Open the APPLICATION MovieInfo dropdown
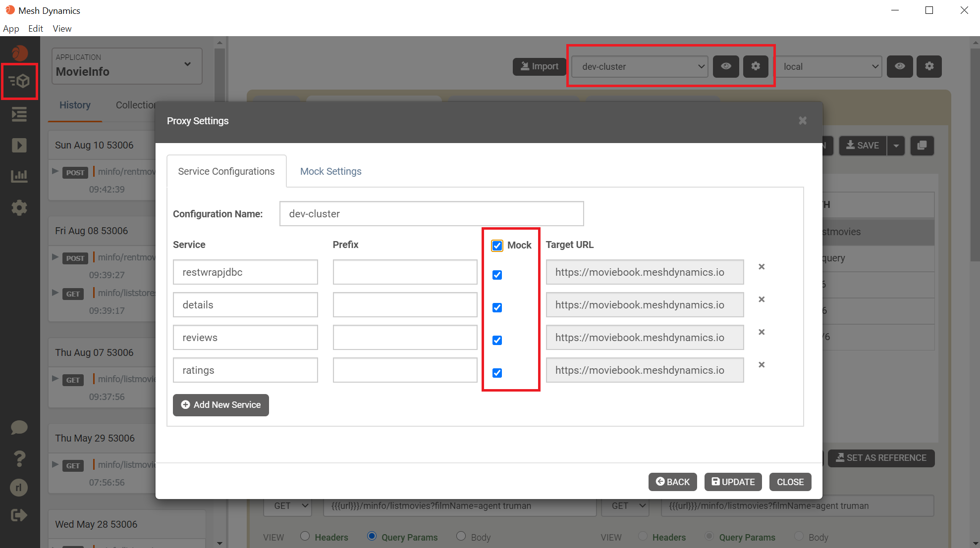 127,66
